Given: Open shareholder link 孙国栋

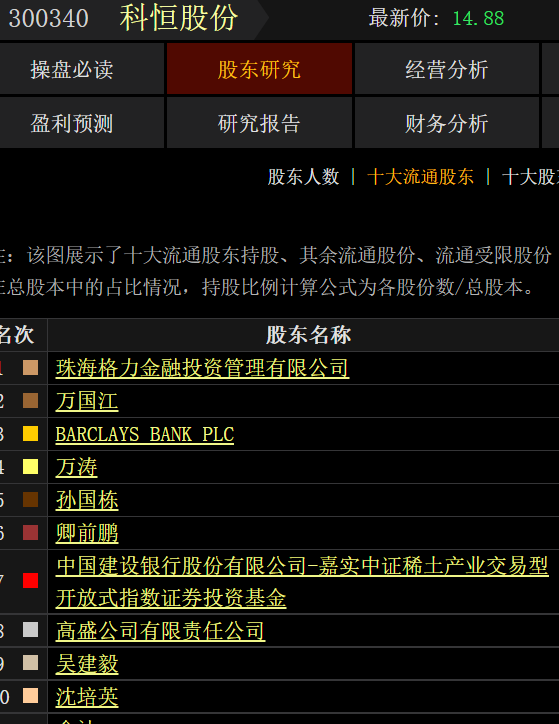Looking at the screenshot, I should (87, 500).
